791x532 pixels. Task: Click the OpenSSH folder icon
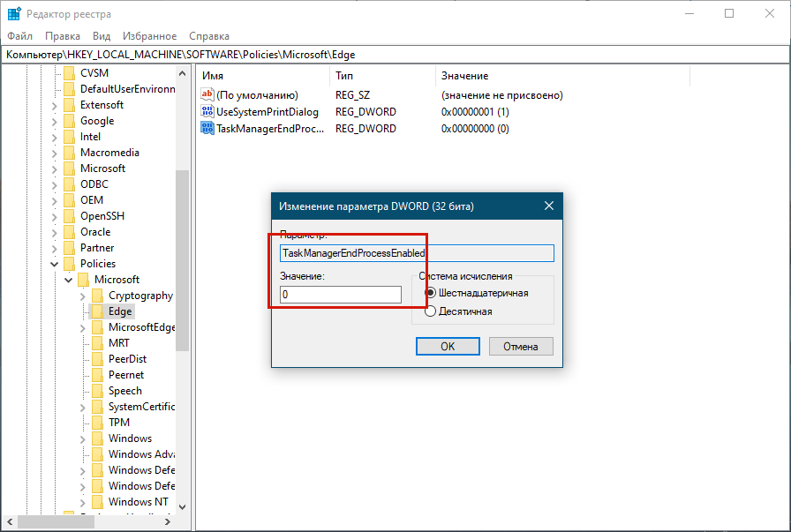coord(69,216)
